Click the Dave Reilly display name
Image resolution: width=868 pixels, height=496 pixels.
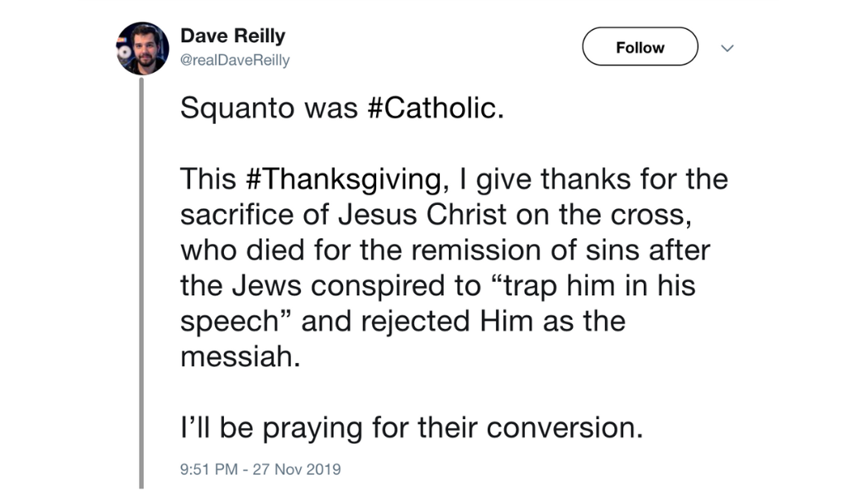pos(232,36)
